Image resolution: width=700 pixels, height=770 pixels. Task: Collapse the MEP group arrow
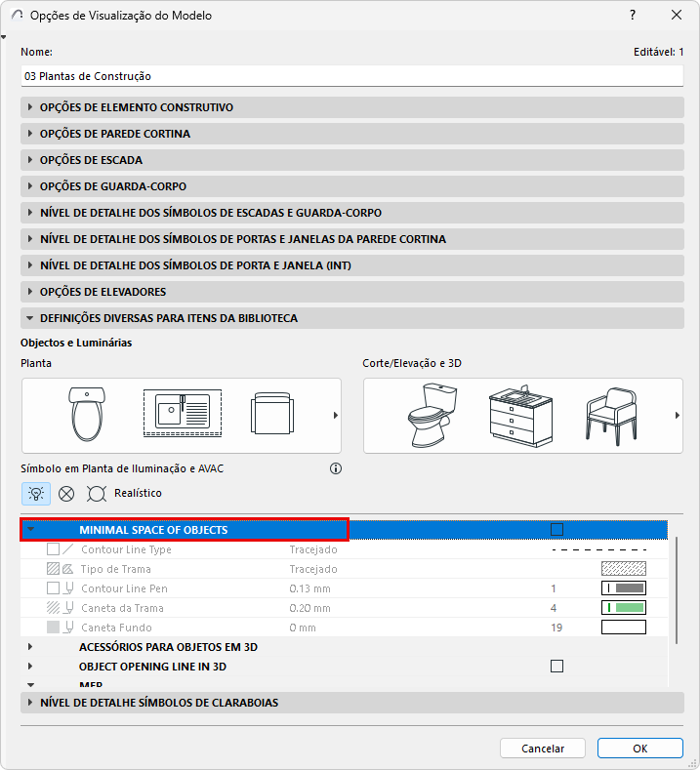(x=31, y=684)
